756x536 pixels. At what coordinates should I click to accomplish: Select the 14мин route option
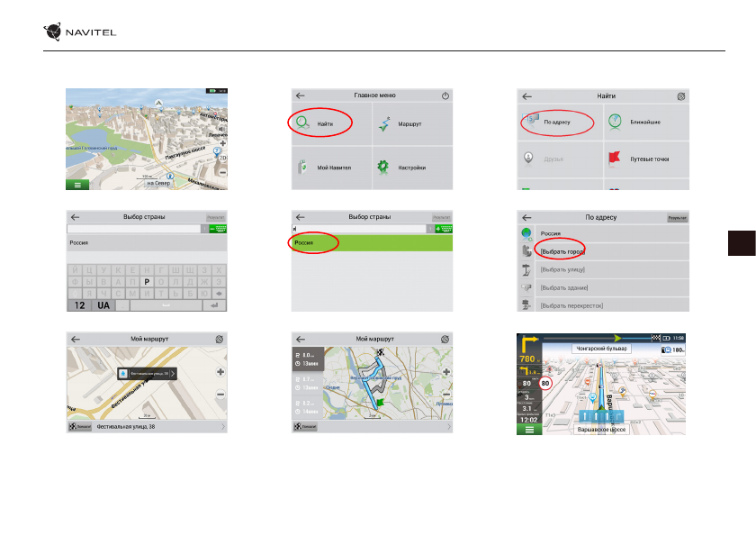pos(308,407)
